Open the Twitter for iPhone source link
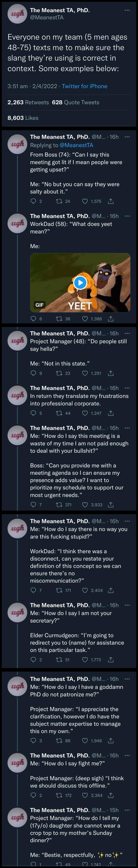The height and width of the screenshot is (868, 138). [x=84, y=86]
